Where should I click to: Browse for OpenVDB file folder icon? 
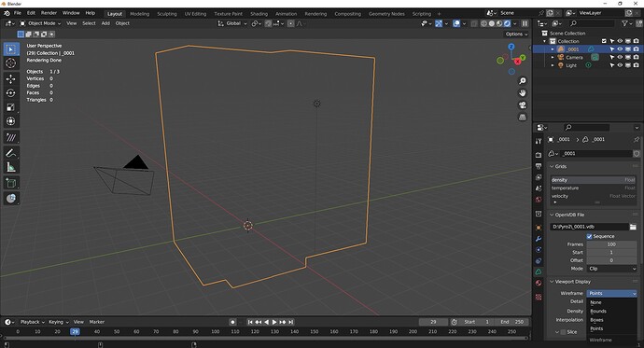633,227
